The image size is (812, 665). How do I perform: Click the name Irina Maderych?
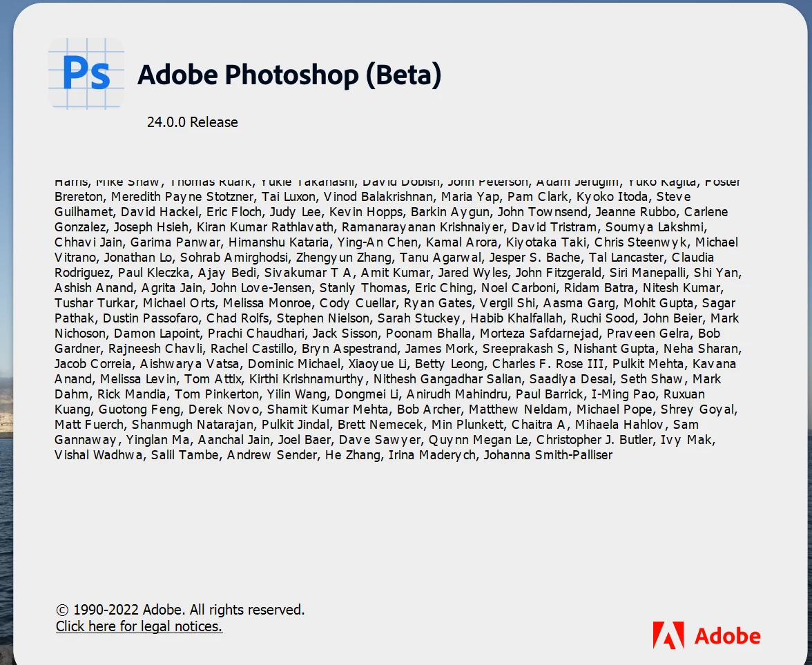(432, 454)
